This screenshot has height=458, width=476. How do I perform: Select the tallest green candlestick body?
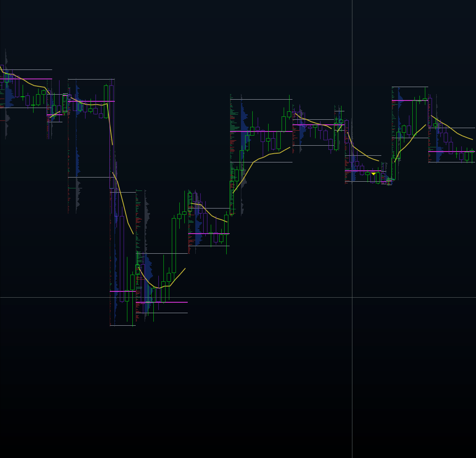(174, 245)
